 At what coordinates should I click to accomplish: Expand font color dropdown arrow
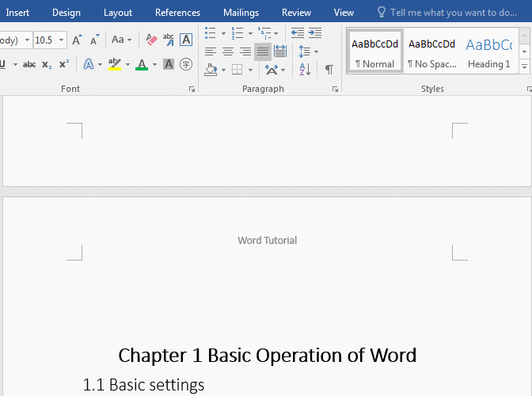coord(154,64)
